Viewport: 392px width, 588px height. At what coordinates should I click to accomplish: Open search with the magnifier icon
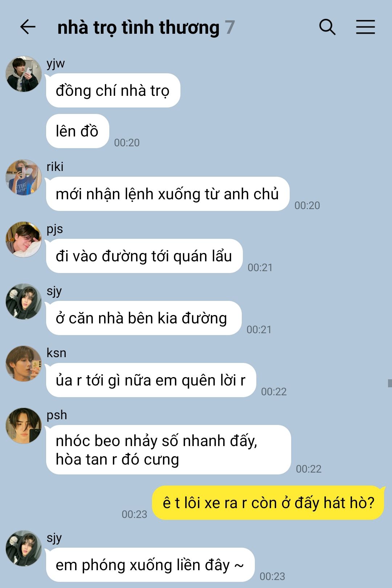pyautogui.click(x=327, y=27)
